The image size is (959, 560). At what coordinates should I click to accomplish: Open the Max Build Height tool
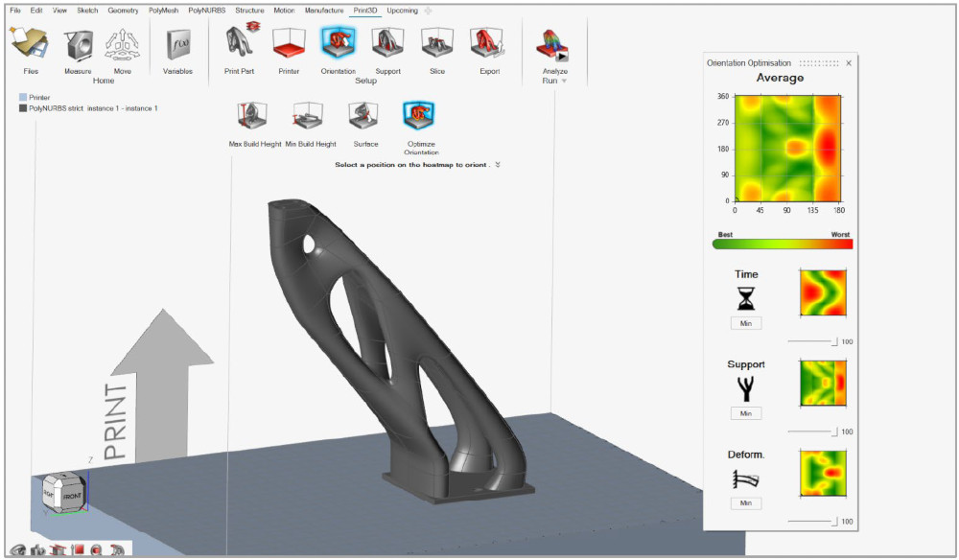click(249, 113)
